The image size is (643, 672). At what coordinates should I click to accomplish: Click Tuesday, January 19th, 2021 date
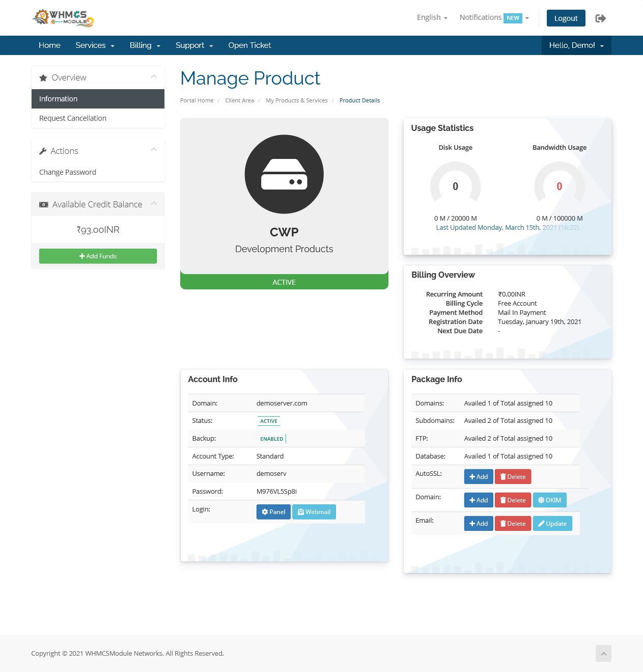[540, 322]
